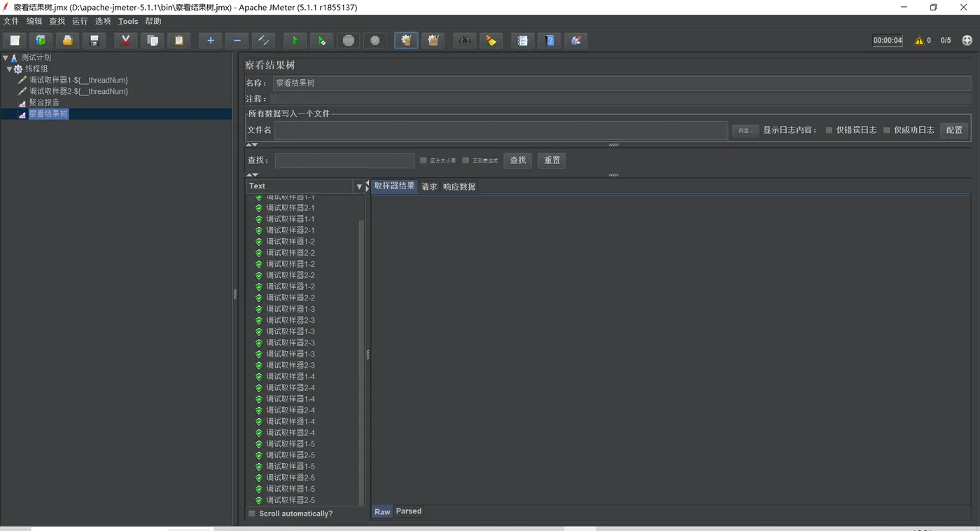Click the 查找 search text field
The height and width of the screenshot is (531, 980).
[344, 160]
